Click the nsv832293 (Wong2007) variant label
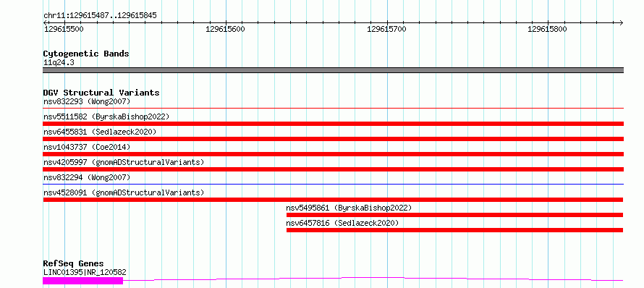Viewport: 644px width, 288px height. coord(87,101)
